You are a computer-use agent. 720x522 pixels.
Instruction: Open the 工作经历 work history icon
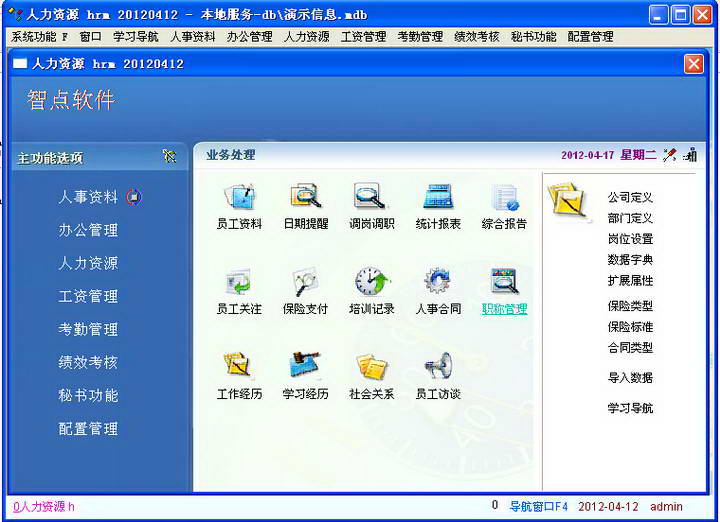(237, 365)
